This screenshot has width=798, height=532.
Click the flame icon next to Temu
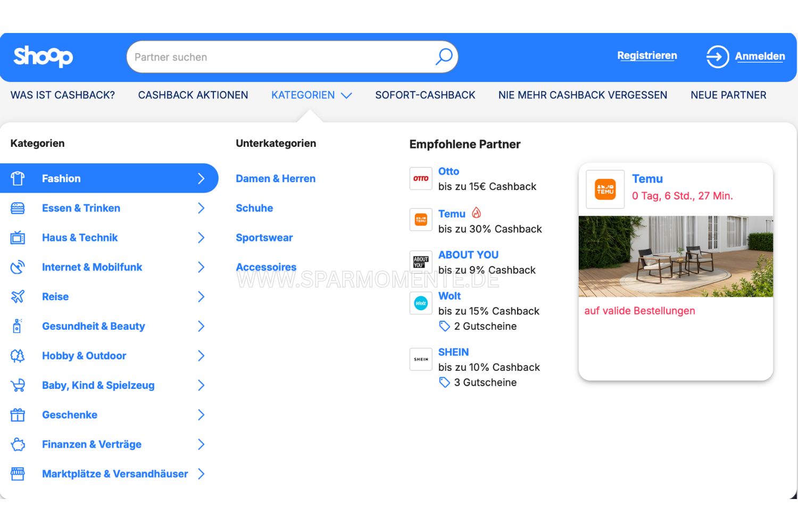point(476,213)
